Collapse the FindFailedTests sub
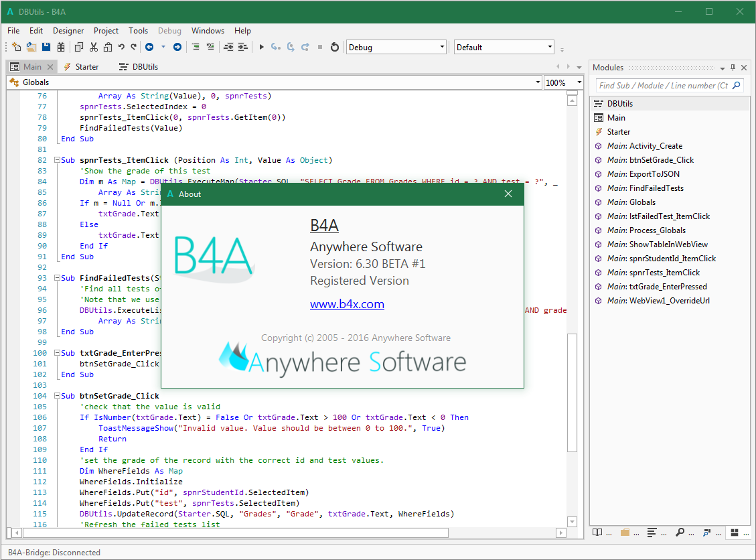Image resolution: width=756 pixels, height=560 pixels. pyautogui.click(x=57, y=278)
